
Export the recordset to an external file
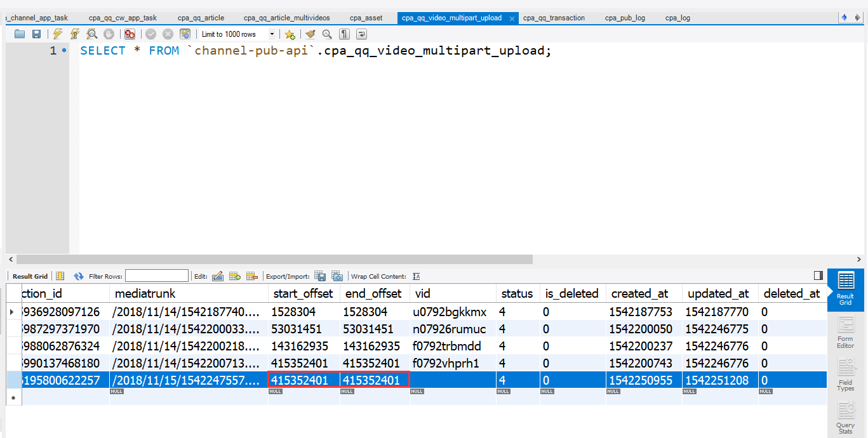(321, 276)
